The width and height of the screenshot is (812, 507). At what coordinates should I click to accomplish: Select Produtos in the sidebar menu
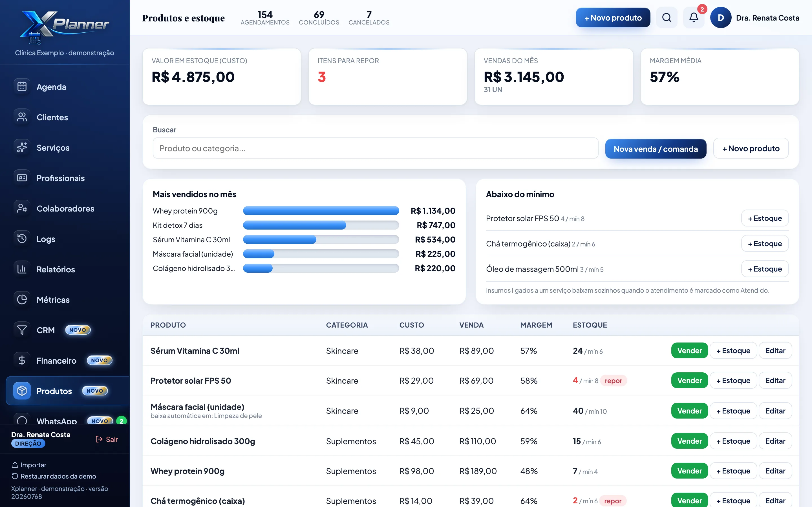pyautogui.click(x=67, y=391)
